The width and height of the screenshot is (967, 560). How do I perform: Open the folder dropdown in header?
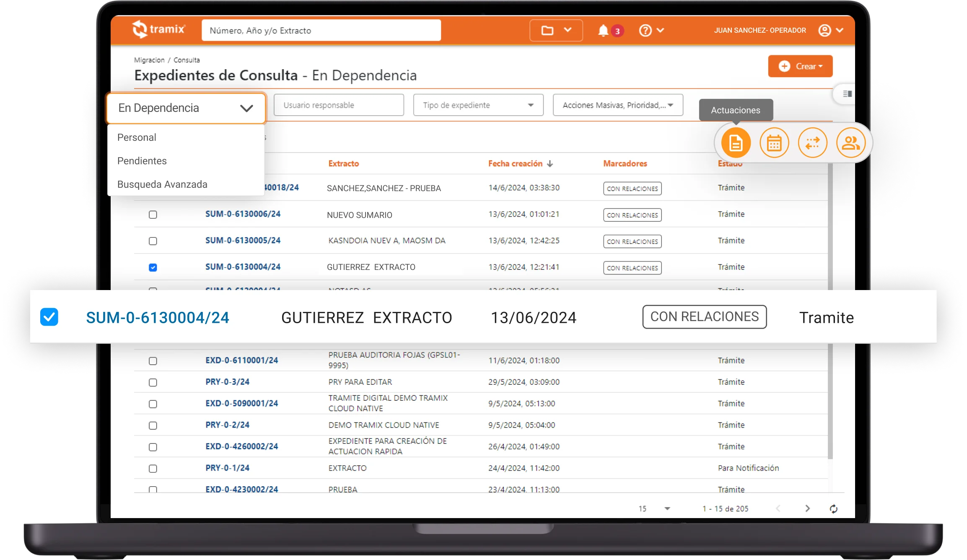coord(556,30)
